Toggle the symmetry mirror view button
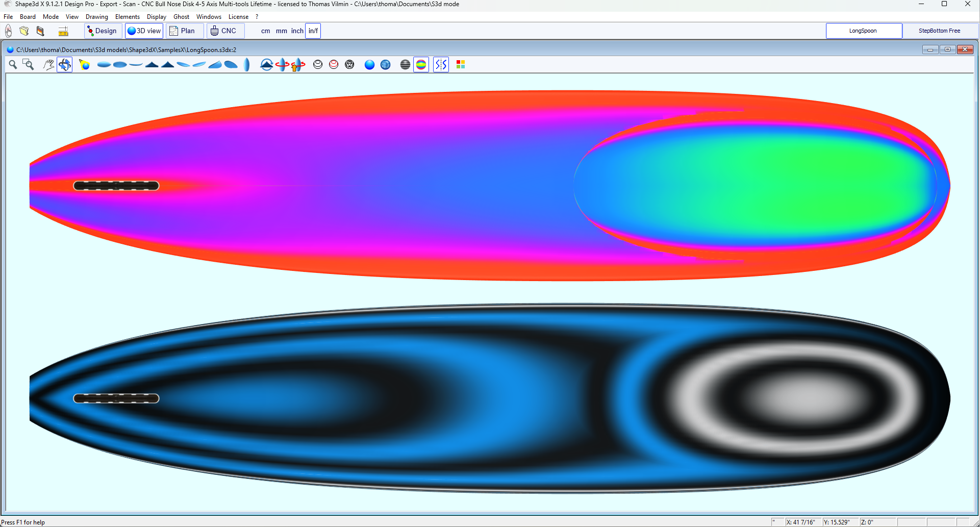 [x=441, y=65]
